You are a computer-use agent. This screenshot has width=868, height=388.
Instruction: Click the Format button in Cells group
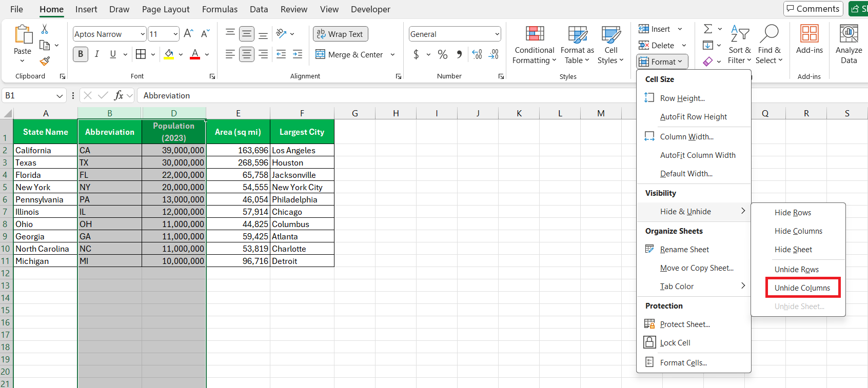(x=662, y=62)
